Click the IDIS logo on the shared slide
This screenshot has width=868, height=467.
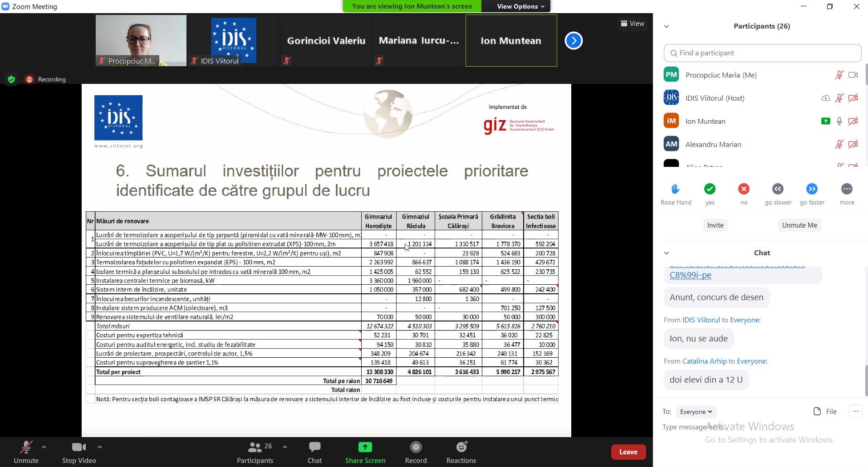(118, 118)
